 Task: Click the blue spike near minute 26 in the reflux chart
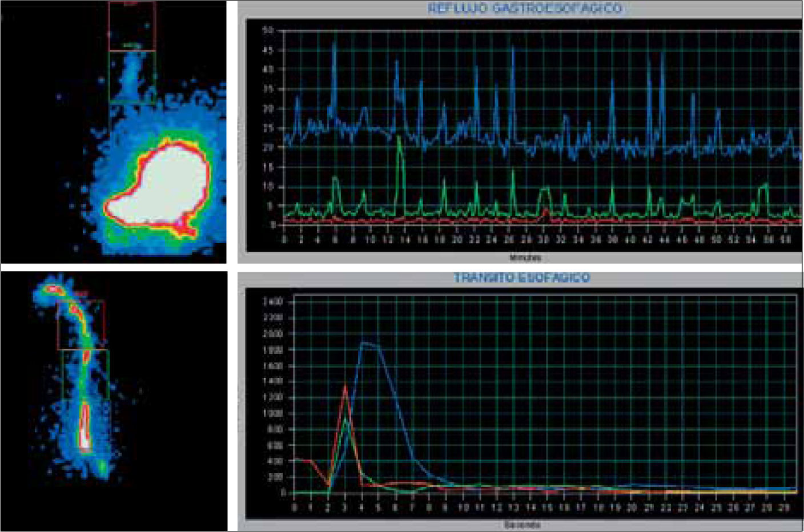[513, 49]
